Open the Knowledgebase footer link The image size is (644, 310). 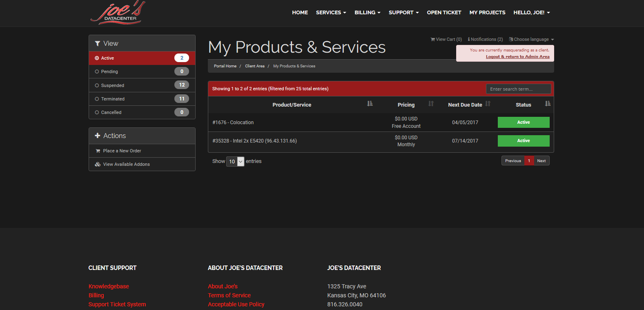pos(109,286)
